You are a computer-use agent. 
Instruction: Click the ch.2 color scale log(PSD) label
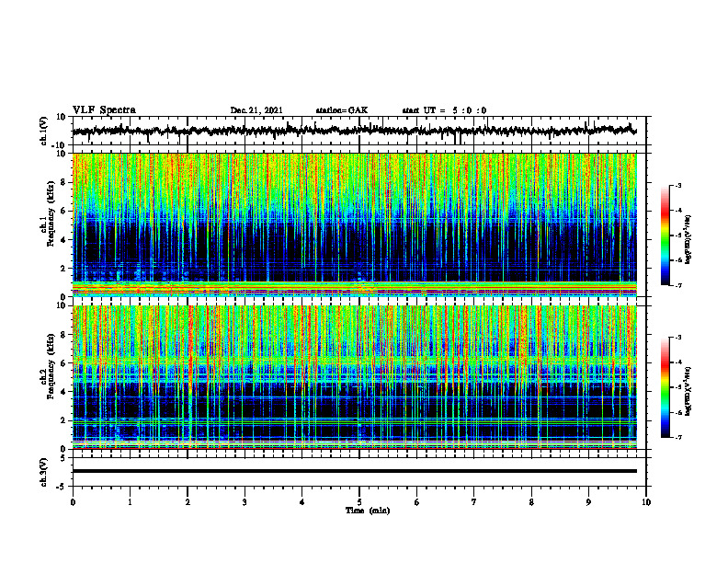pos(688,391)
